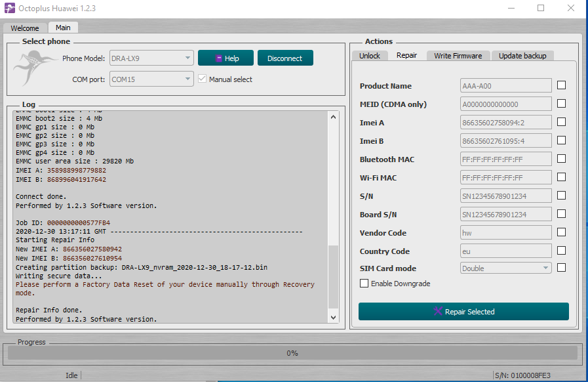Click the octopus logo in Select phone
The height and width of the screenshot is (382, 588).
(35, 68)
